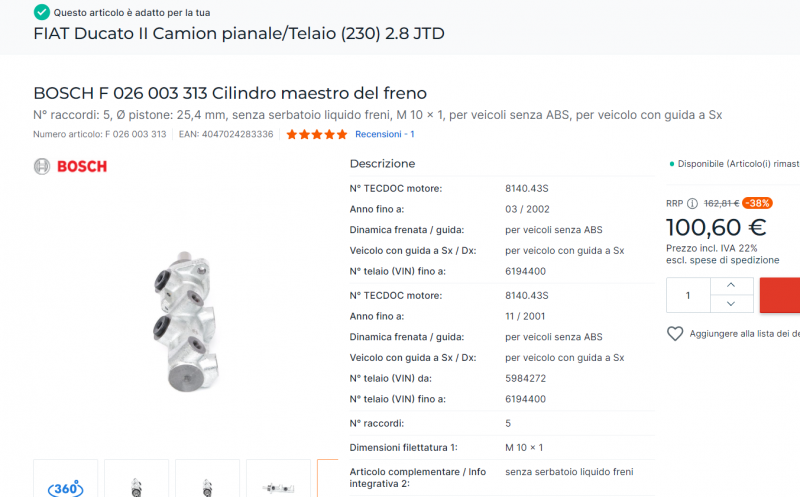Screen dimensions: 800x497
Task: Select the third product image thumbnail
Action: (x=207, y=484)
